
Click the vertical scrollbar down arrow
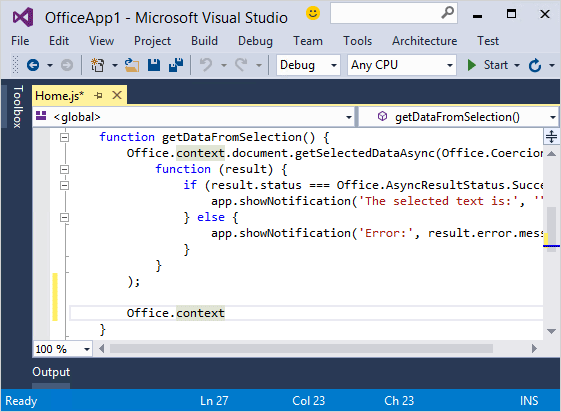[x=551, y=331]
